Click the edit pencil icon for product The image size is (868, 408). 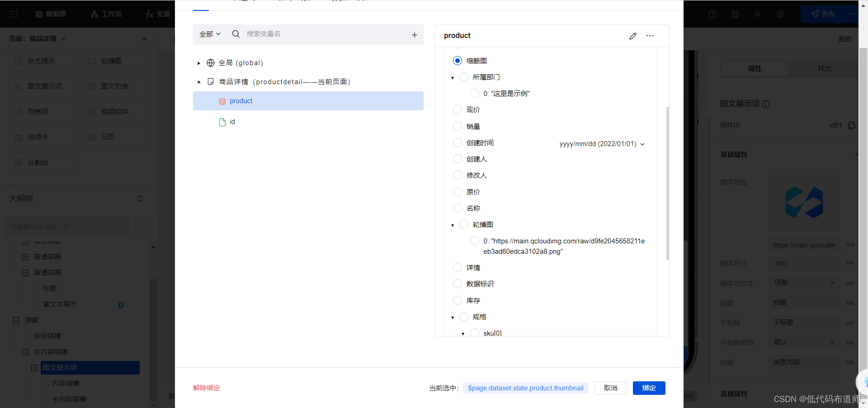(633, 36)
